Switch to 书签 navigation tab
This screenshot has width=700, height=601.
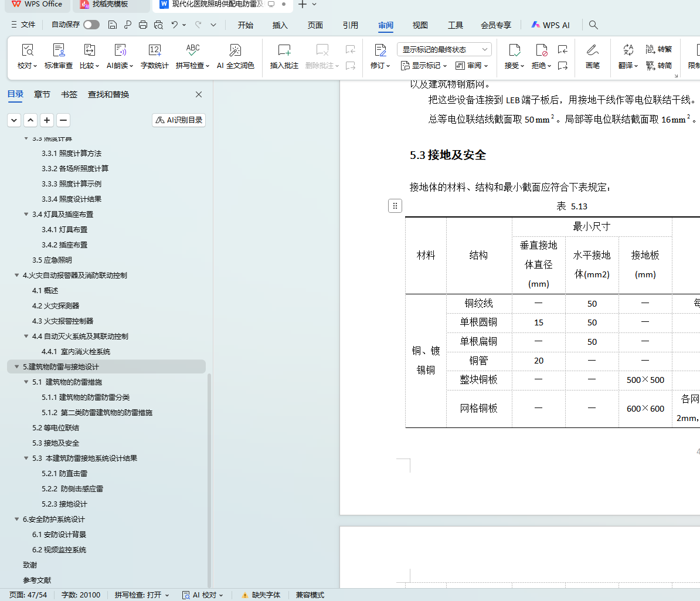pyautogui.click(x=69, y=94)
